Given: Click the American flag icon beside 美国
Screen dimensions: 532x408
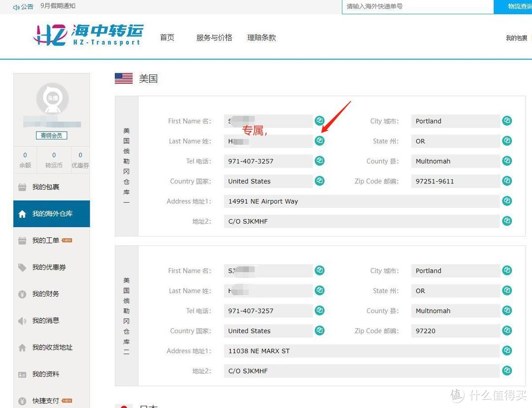Looking at the screenshot, I should coord(124,78).
